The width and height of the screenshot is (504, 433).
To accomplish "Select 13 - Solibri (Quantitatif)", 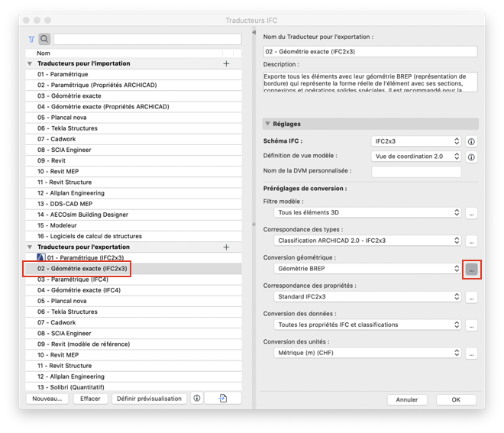I will tap(134, 387).
